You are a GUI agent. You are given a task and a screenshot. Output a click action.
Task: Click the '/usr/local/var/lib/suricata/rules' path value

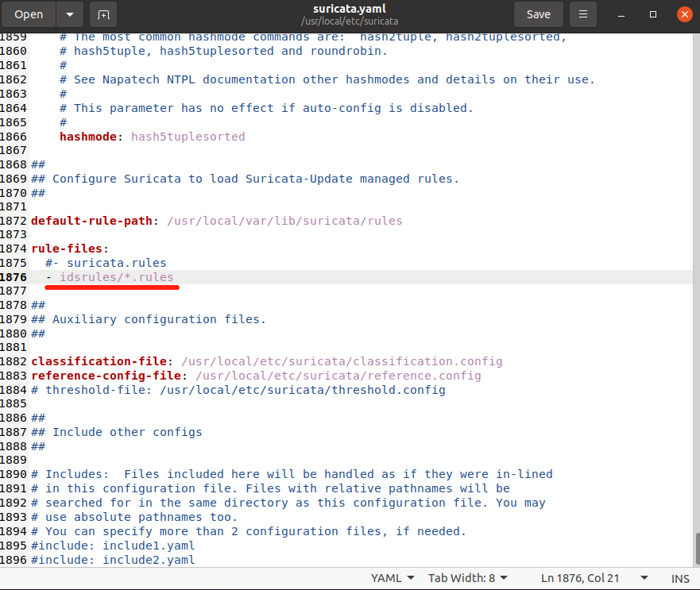coord(284,221)
